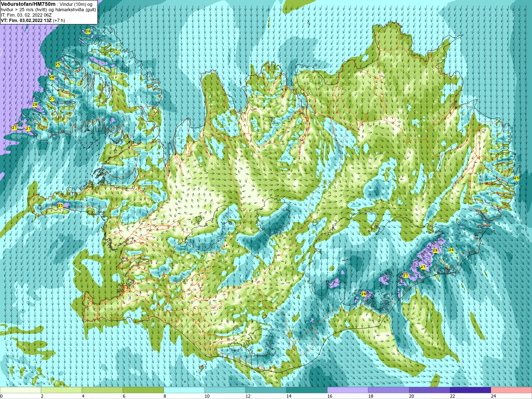This screenshot has height=399, width=532.
Task: Select the indigo 22–24 m/s legend swatch
Action: tap(470, 390)
